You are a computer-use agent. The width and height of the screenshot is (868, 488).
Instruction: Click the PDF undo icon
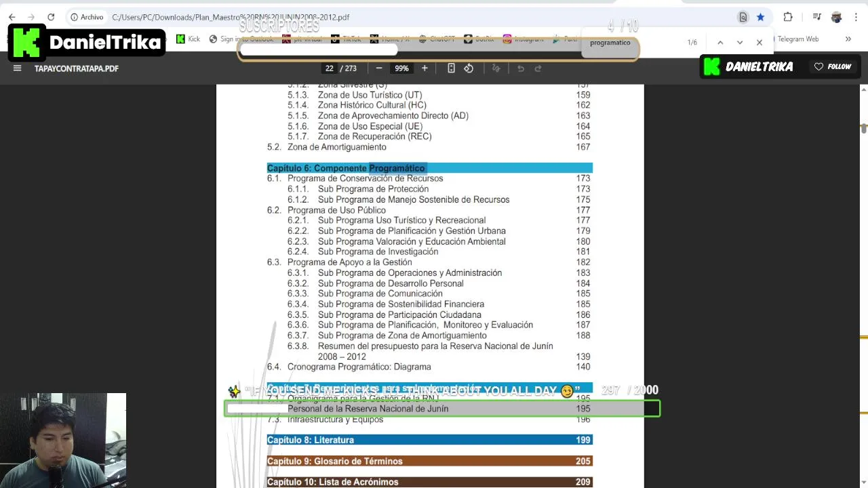[x=521, y=68]
